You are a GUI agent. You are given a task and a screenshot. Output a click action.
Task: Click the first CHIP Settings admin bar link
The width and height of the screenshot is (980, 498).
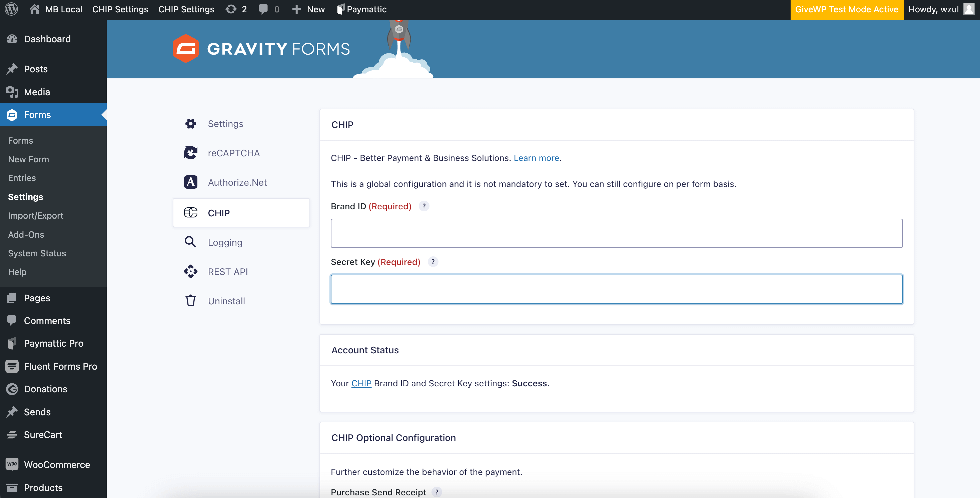pyautogui.click(x=120, y=9)
